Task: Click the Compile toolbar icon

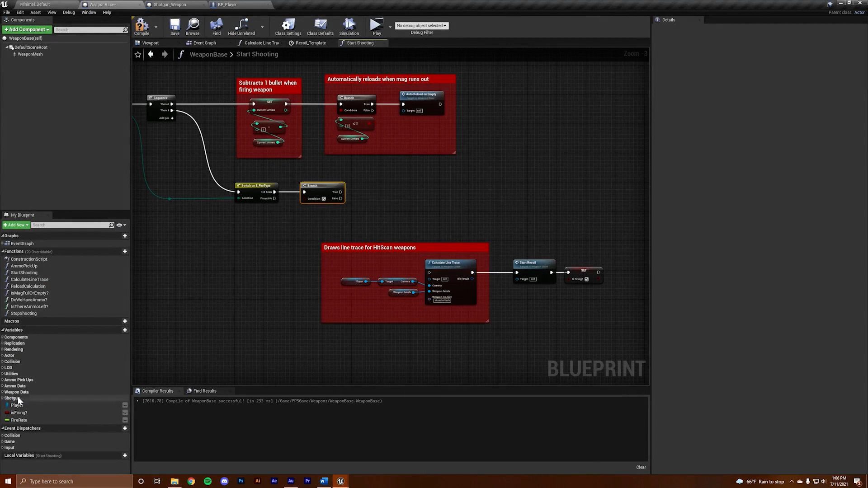Action: point(142,26)
